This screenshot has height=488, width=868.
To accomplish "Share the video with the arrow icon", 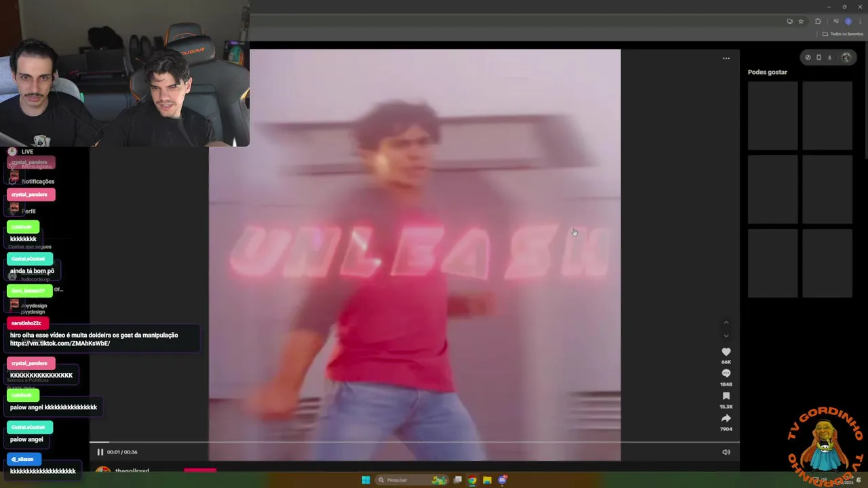I will point(726,418).
